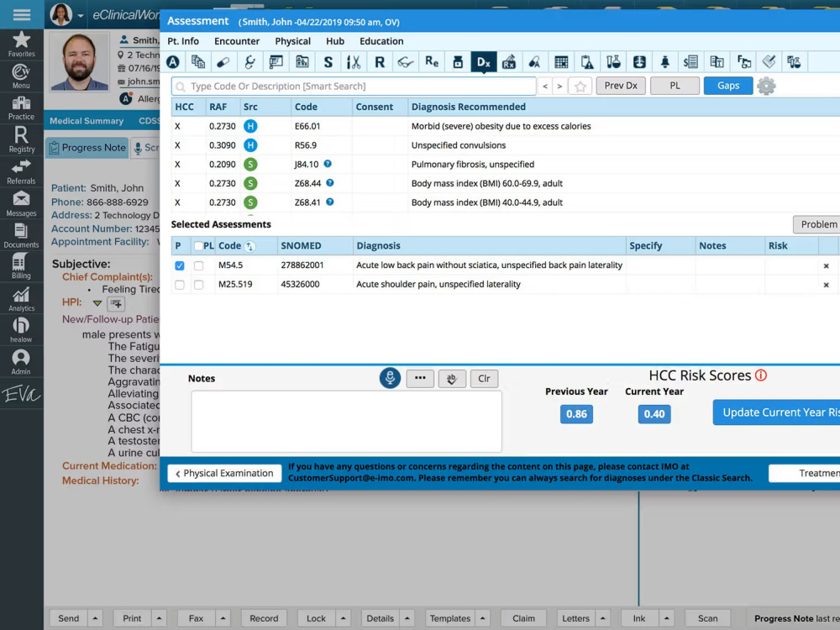
Task: Click the bold 'S' toolbar icon
Action: click(x=328, y=62)
